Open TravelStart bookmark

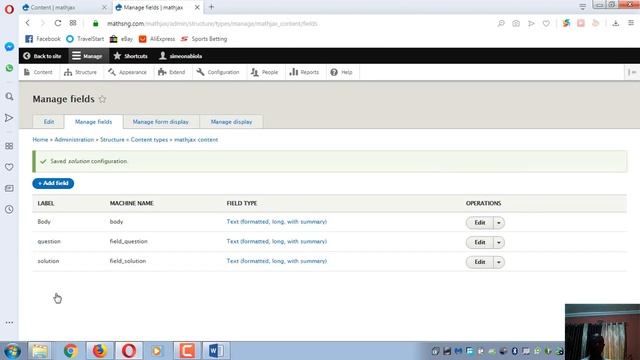pyautogui.click(x=85, y=39)
